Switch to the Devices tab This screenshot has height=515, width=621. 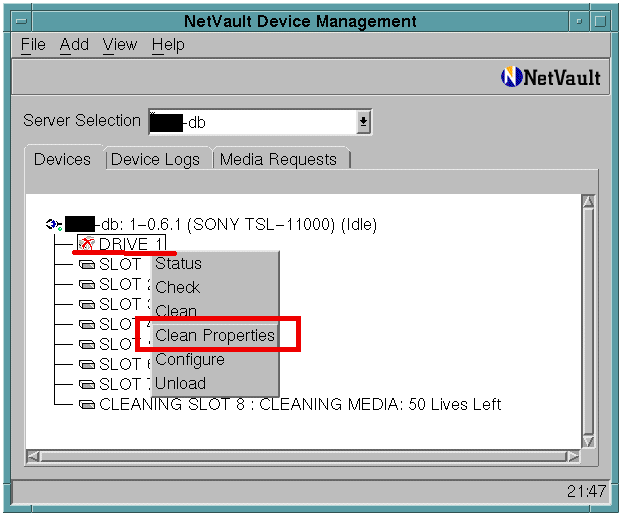pyautogui.click(x=62, y=159)
